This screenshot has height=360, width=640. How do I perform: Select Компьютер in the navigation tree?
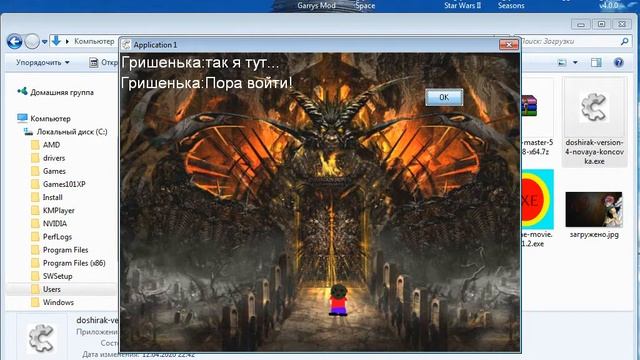tap(50, 118)
